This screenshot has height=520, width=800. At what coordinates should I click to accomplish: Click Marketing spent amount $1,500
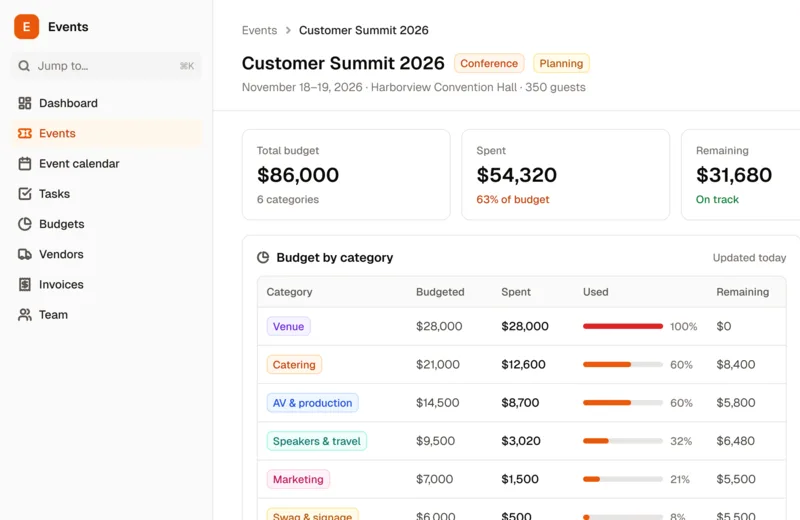point(519,479)
